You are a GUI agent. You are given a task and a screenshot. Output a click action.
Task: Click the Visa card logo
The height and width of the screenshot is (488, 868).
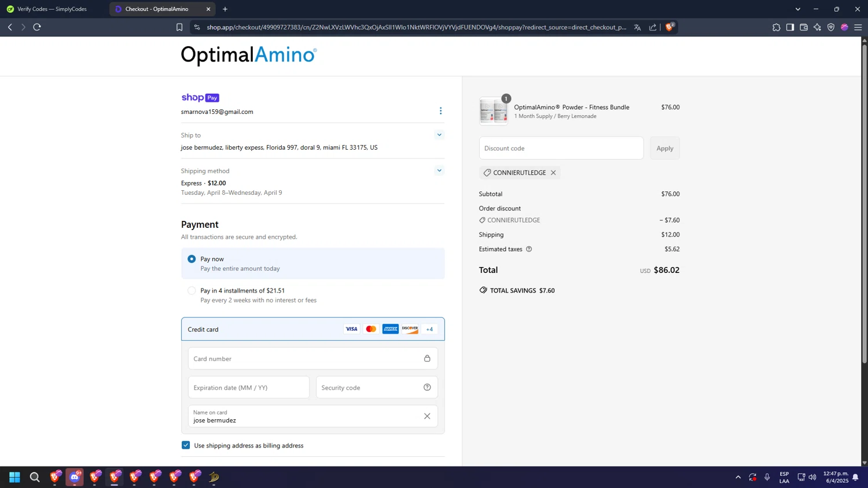pos(351,329)
